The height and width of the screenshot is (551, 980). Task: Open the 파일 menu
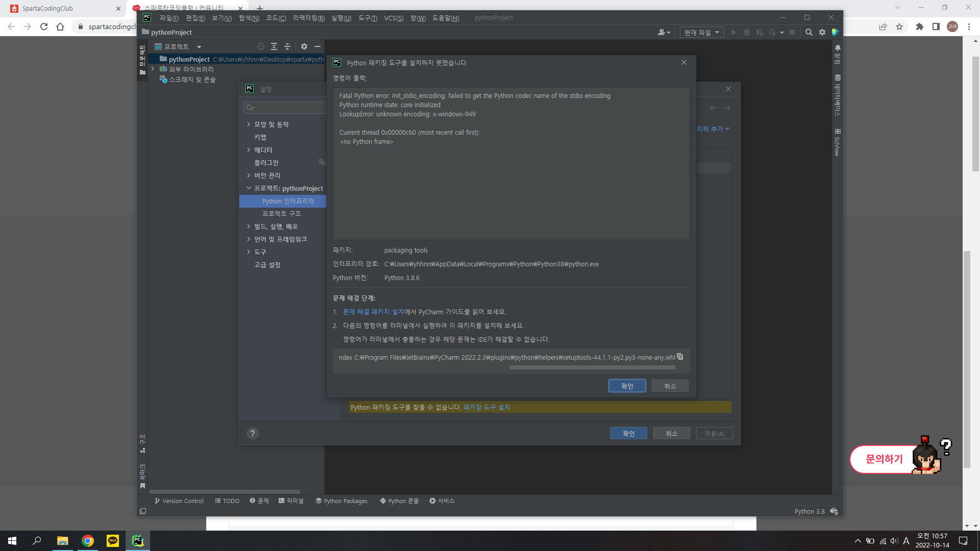pyautogui.click(x=169, y=18)
